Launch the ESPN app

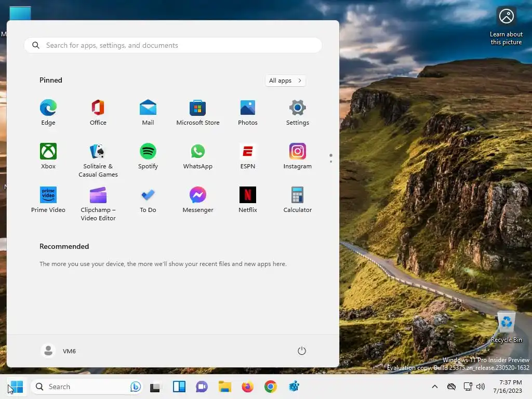pos(248,156)
